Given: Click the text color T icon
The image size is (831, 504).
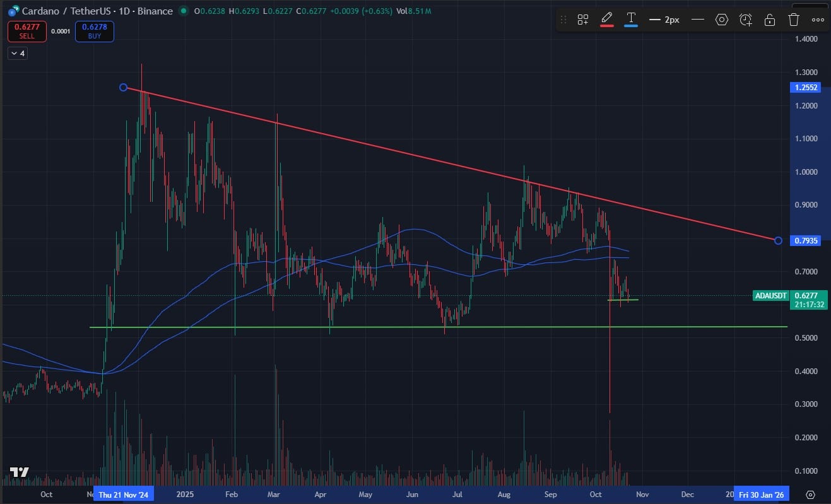Looking at the screenshot, I should 630,19.
